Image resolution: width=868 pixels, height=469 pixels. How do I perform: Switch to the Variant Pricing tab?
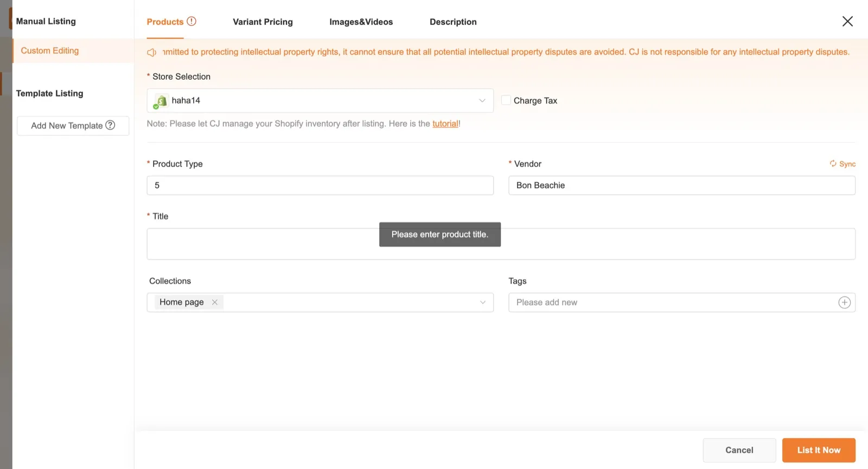click(263, 22)
